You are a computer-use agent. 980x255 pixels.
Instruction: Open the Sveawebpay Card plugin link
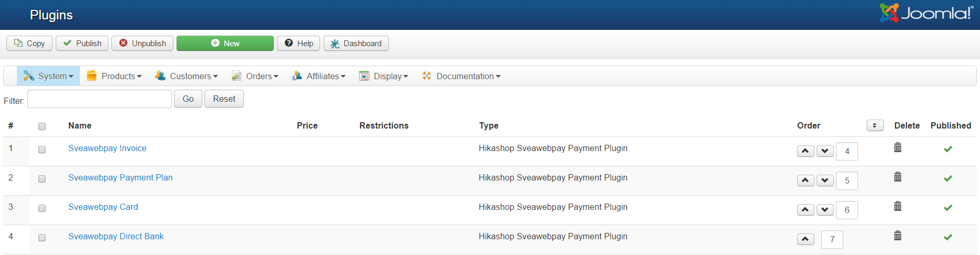[103, 207]
